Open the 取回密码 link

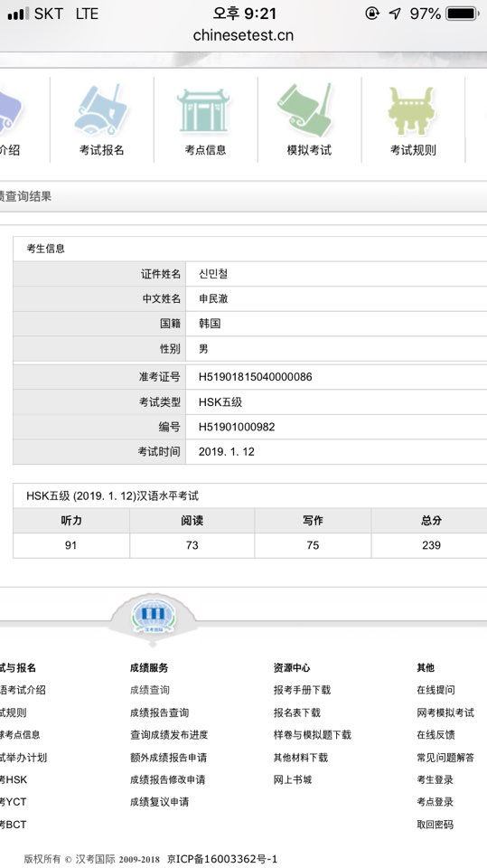click(x=435, y=825)
